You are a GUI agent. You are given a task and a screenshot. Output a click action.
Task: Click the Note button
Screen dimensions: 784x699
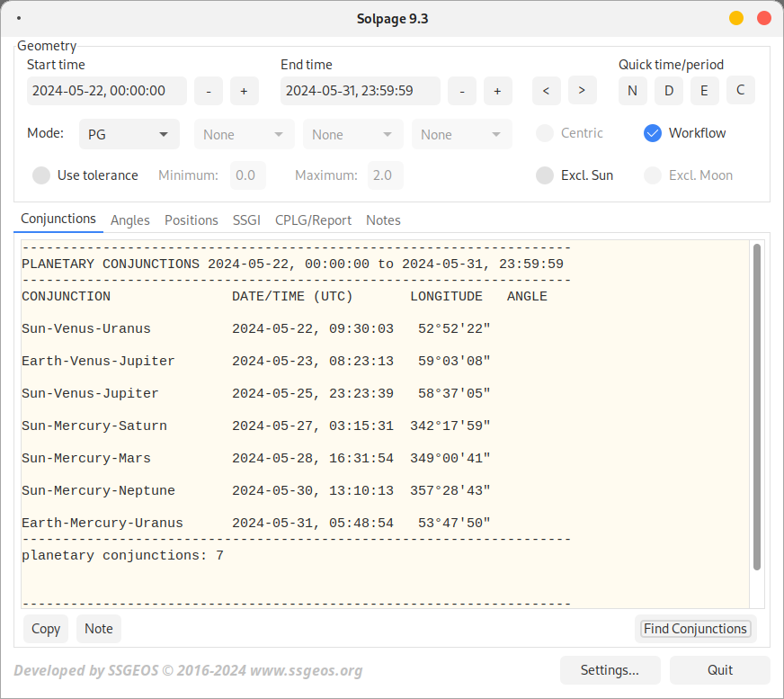(99, 629)
